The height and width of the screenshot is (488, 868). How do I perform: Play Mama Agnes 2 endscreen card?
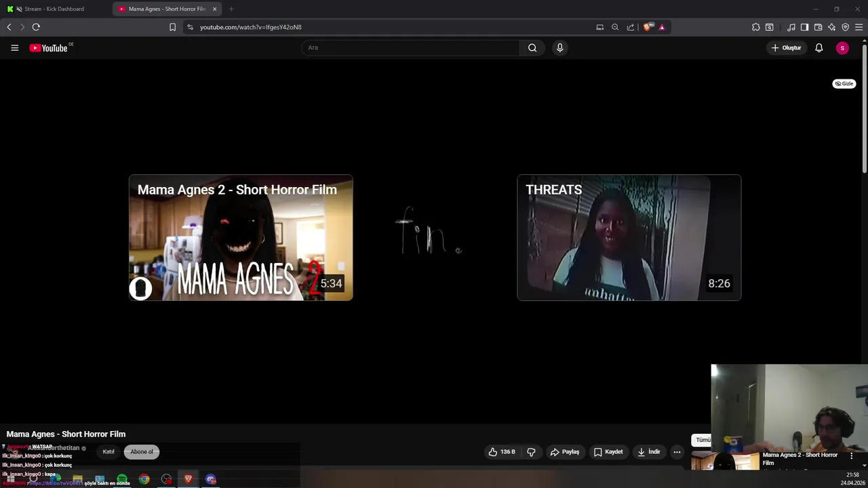(x=241, y=237)
